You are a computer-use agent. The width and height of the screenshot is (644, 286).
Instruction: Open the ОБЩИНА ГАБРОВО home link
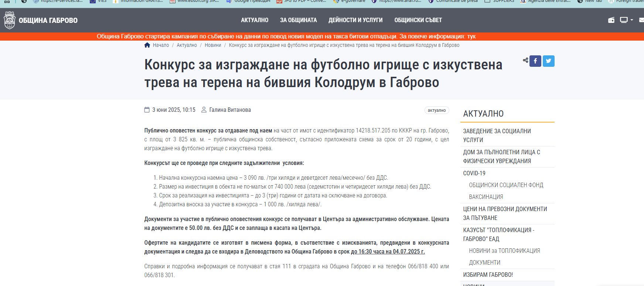48,20
